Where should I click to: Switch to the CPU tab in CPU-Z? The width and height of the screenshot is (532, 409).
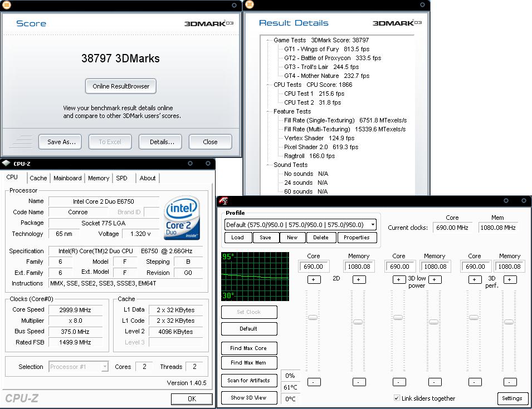tap(12, 177)
